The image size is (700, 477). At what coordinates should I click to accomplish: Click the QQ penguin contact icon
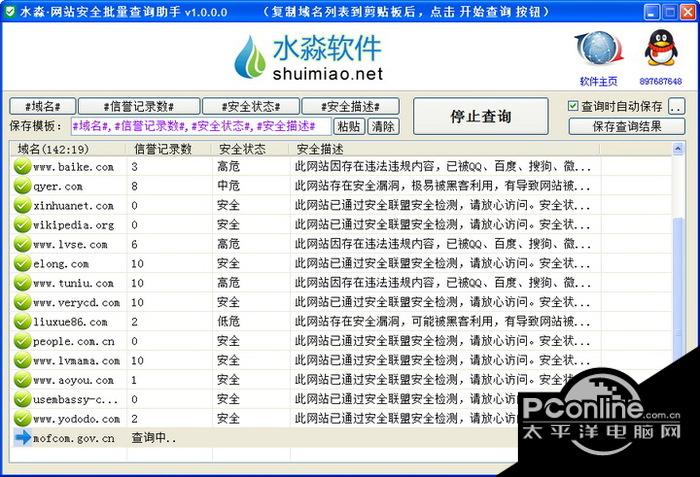(x=661, y=48)
